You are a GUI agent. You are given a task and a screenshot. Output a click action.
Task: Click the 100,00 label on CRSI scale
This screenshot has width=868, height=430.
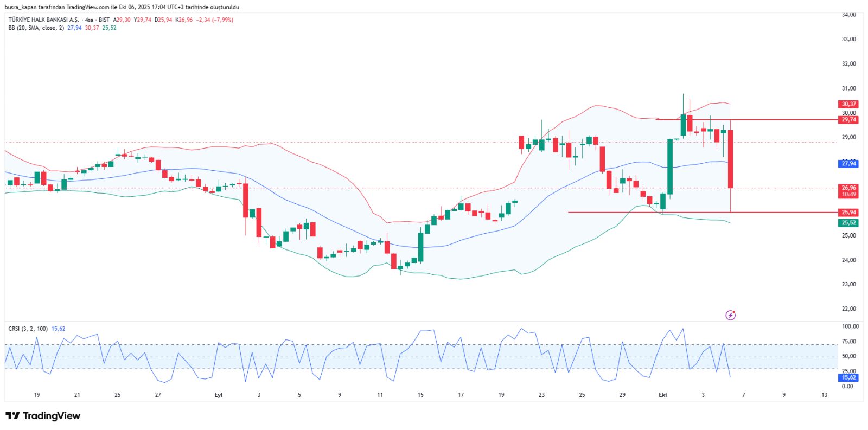coord(850,326)
